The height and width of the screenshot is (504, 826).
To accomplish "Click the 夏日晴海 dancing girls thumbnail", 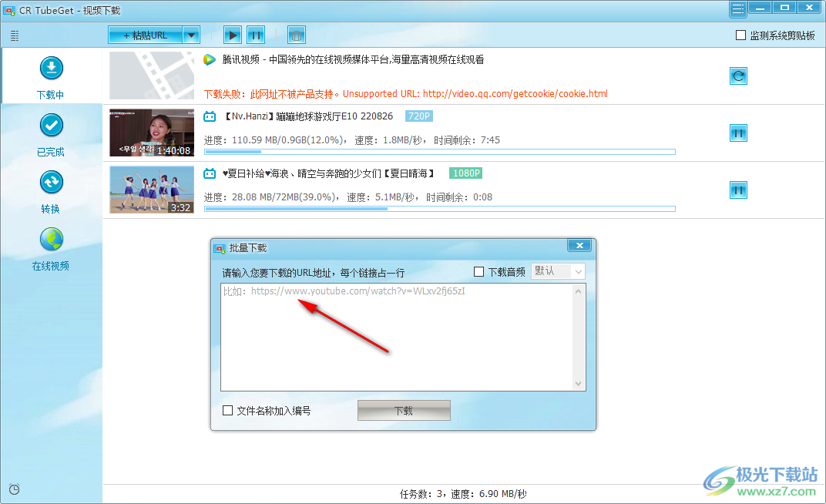I will 152,190.
